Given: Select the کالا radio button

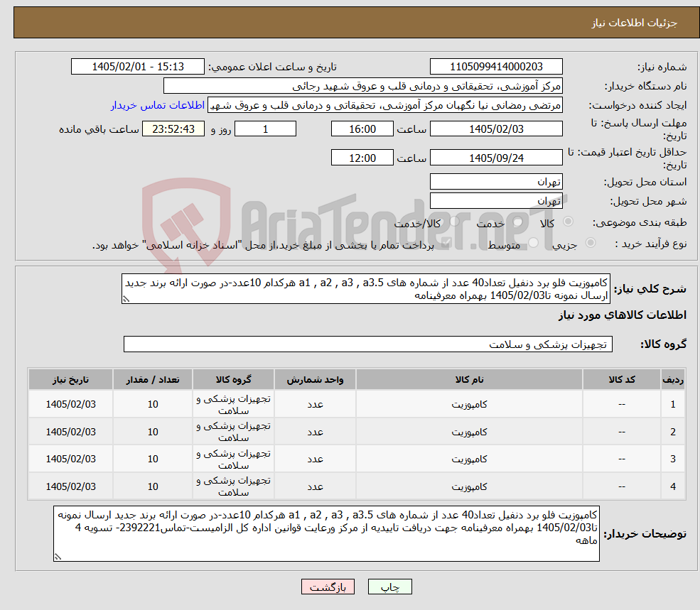Looking at the screenshot, I should (569, 222).
